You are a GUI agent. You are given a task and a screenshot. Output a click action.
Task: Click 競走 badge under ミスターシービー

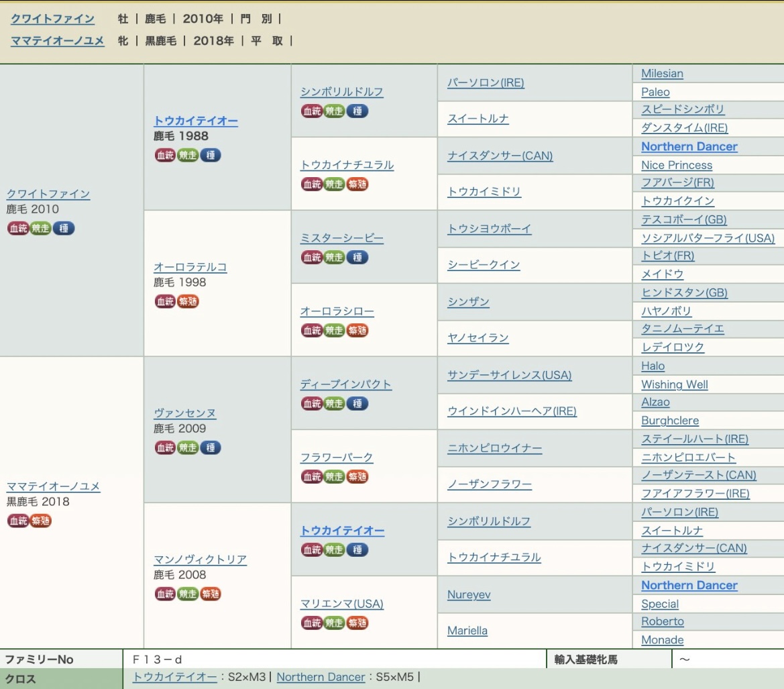[335, 257]
